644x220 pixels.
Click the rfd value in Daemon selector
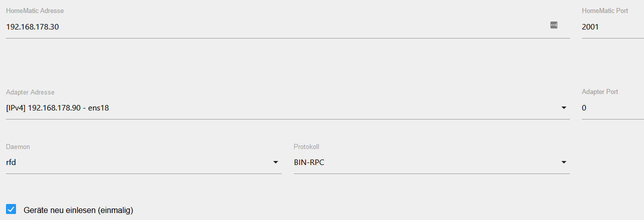(x=12, y=162)
